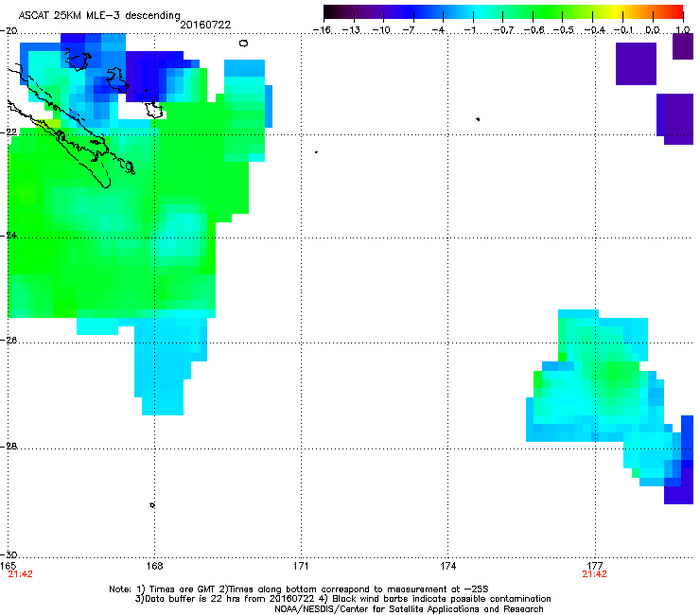Image resolution: width=700 pixels, height=615 pixels.
Task: Click the -16 label on the color scale
Action: point(322,30)
